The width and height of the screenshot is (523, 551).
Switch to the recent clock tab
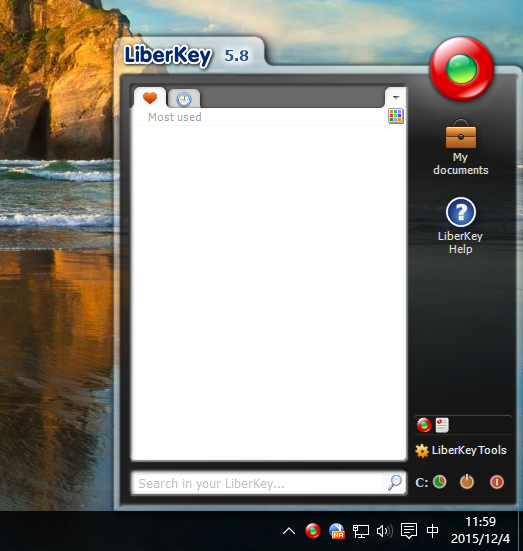[x=184, y=99]
